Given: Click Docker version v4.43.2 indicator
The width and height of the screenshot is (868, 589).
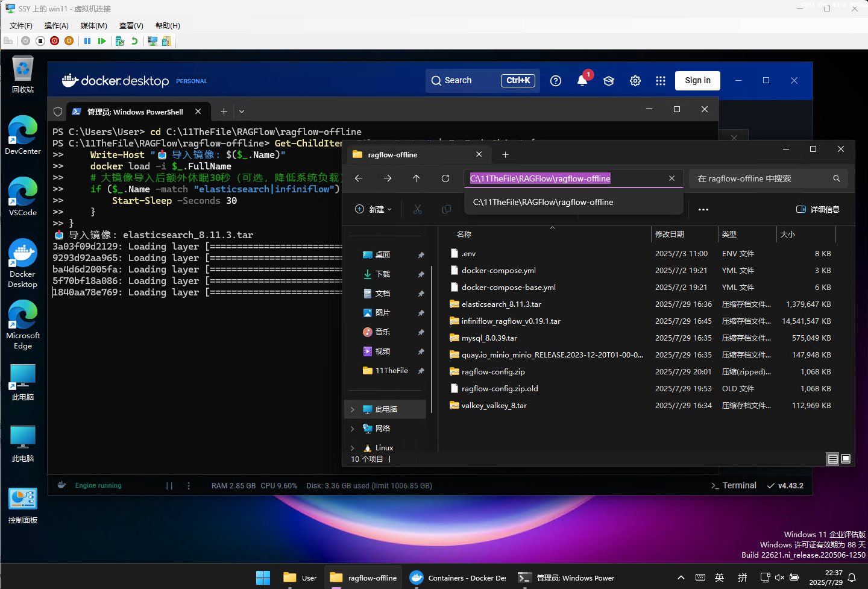Looking at the screenshot, I should click(785, 486).
